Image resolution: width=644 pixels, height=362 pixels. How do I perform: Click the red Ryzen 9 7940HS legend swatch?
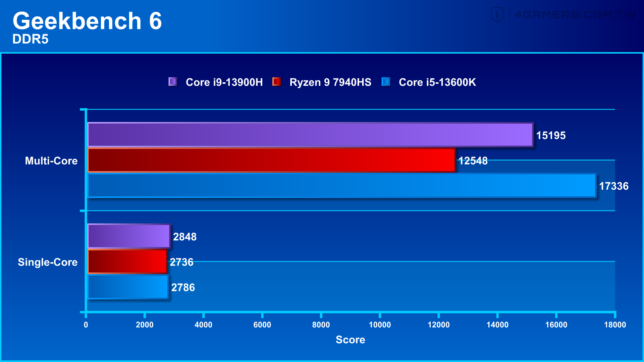tap(276, 82)
